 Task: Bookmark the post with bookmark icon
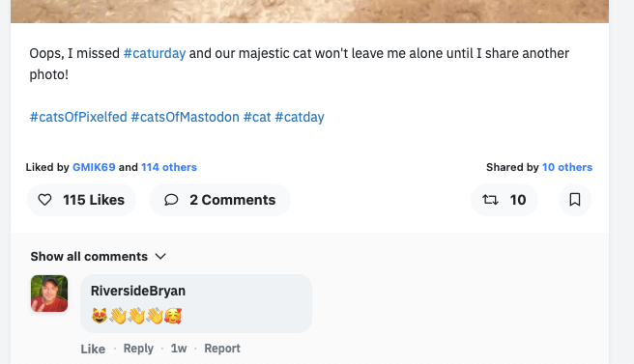click(x=574, y=200)
